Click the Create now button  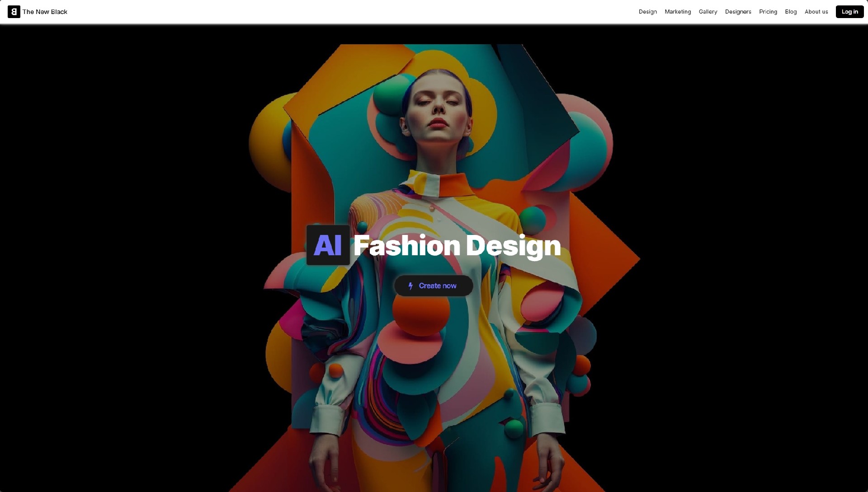[434, 286]
